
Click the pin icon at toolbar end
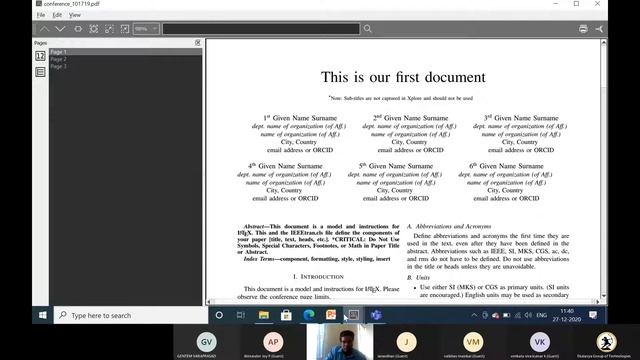[x=599, y=29]
